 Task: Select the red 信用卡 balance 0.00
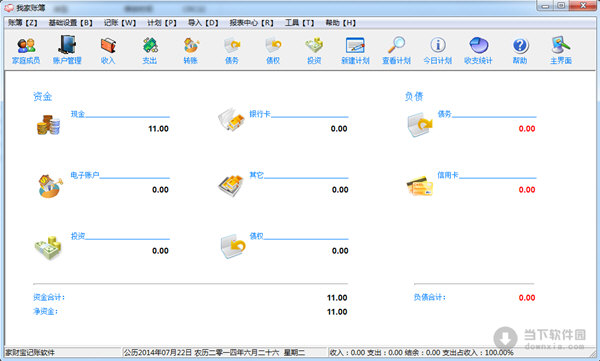point(527,190)
